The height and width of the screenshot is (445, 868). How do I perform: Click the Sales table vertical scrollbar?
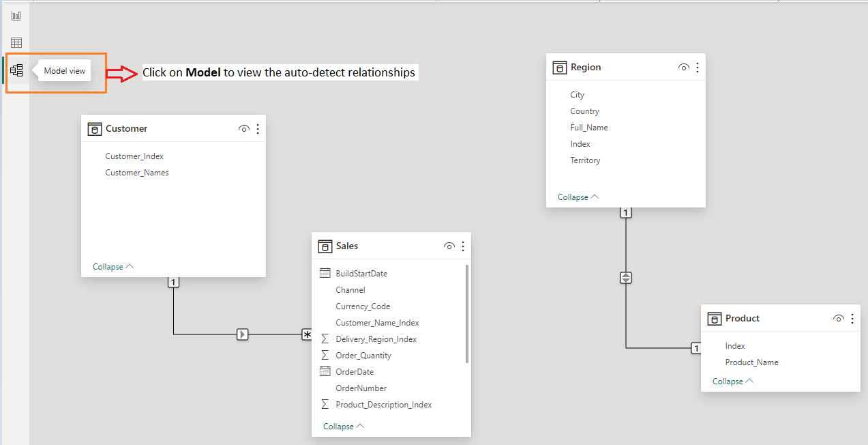pos(467,314)
